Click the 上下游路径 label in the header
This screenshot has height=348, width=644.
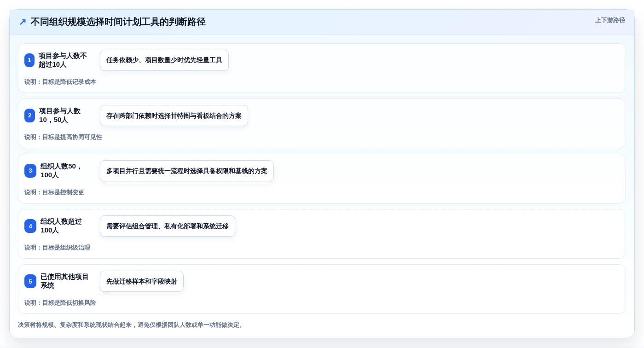(x=610, y=20)
